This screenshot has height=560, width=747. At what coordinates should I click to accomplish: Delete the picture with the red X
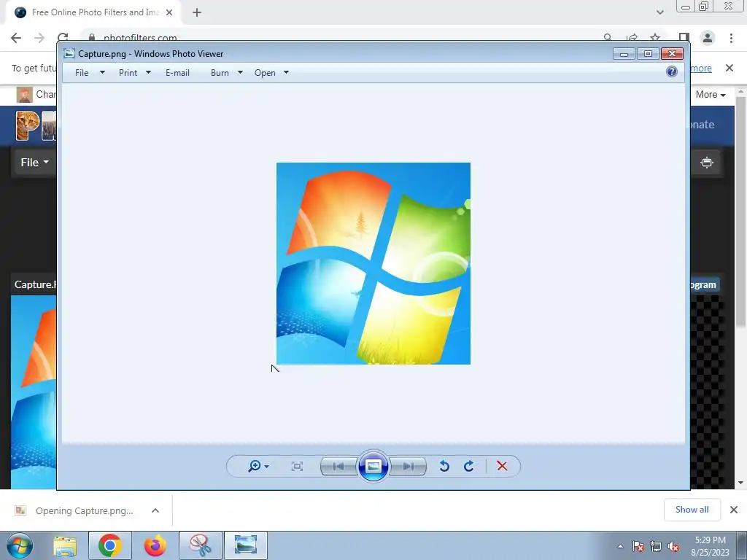pos(502,466)
